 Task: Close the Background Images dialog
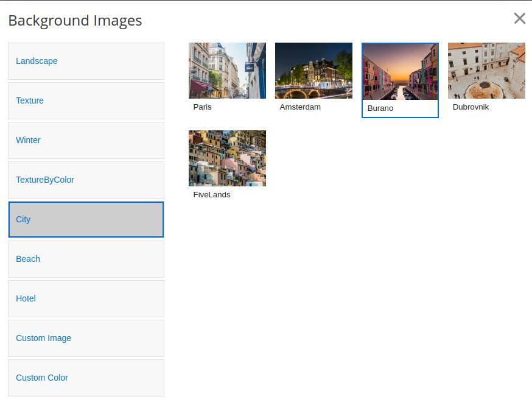(519, 18)
